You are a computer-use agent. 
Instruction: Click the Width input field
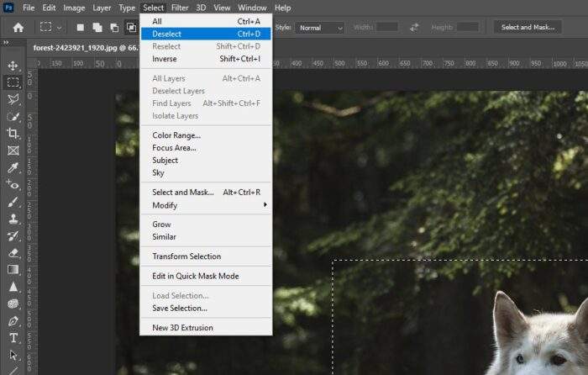click(x=387, y=27)
